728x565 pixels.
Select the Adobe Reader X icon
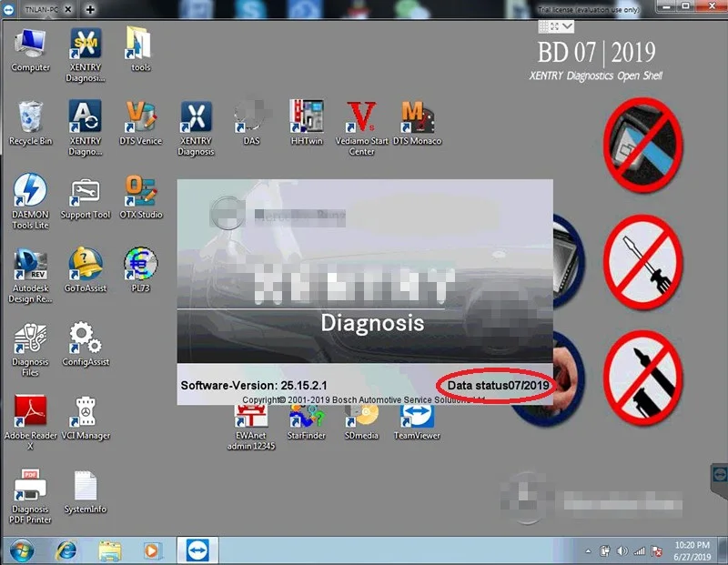[x=30, y=422]
